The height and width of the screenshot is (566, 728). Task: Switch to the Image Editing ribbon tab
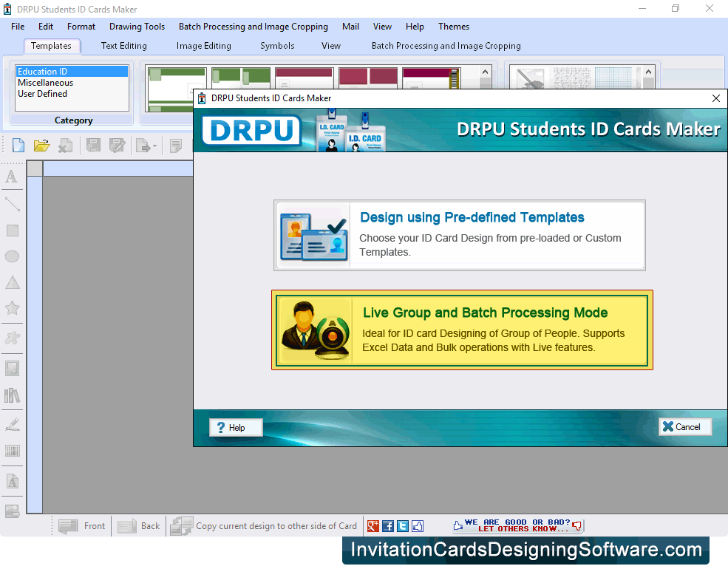(204, 46)
